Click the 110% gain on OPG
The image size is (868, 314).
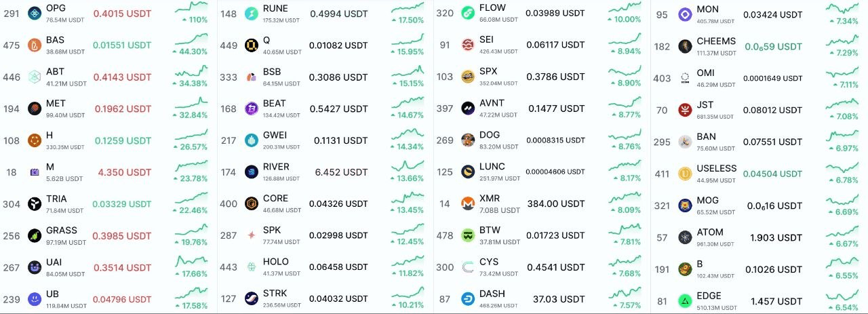[x=194, y=20]
